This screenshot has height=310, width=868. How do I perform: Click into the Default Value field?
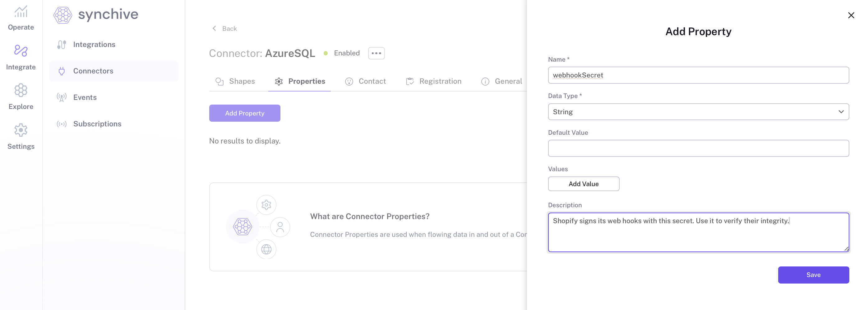(x=698, y=148)
